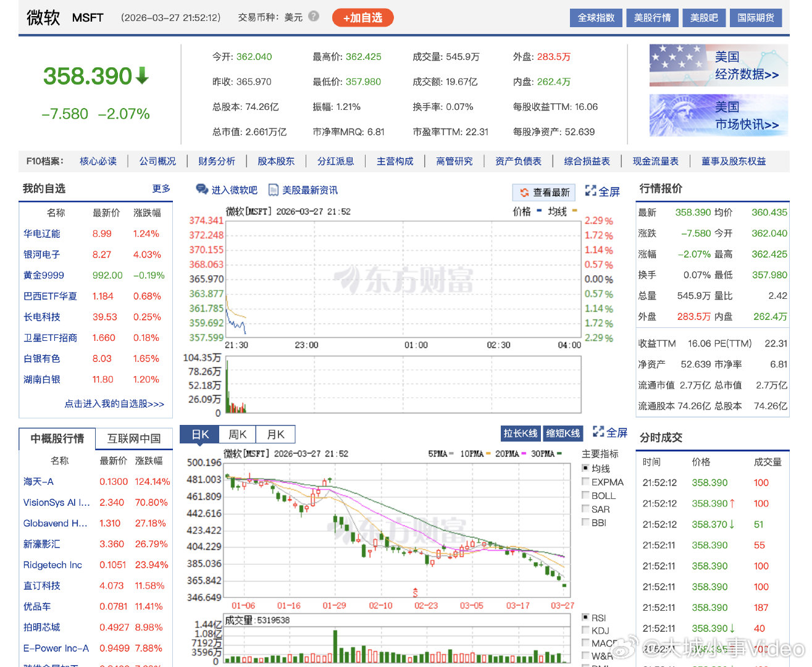Click the help question-mark icon beside 交易币种
Screen dimensions: 812x667
(313, 17)
